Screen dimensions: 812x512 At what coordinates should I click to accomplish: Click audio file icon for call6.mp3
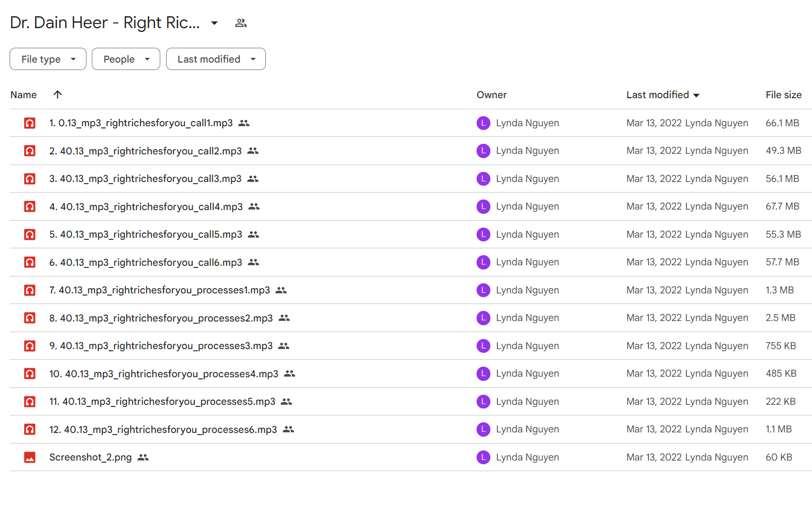(30, 262)
